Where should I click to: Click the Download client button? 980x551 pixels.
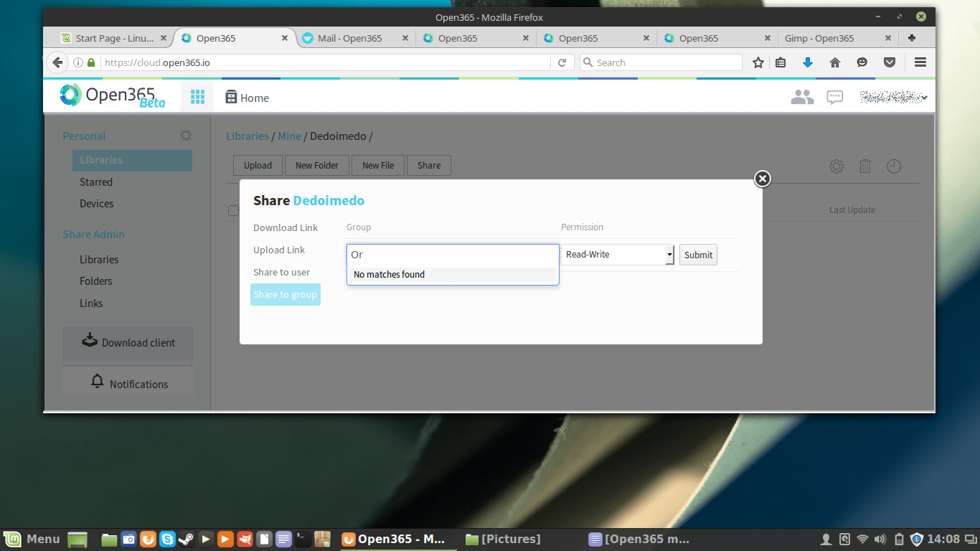(128, 342)
